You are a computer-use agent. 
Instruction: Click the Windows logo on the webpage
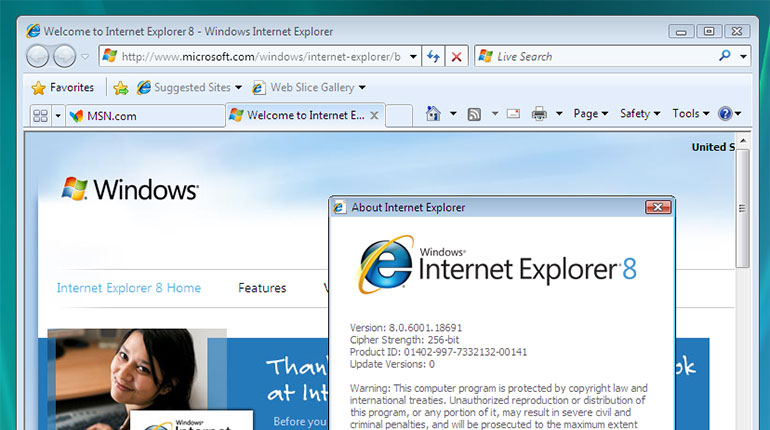[x=130, y=189]
